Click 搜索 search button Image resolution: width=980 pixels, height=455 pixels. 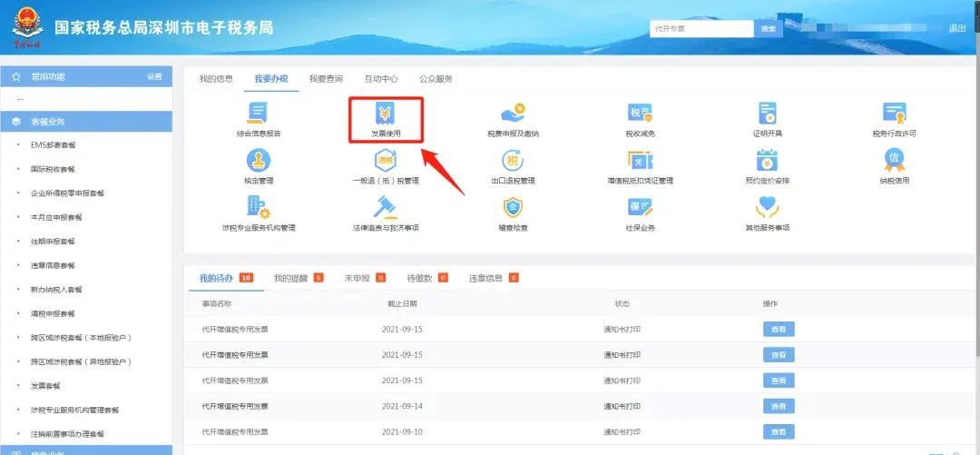[769, 29]
